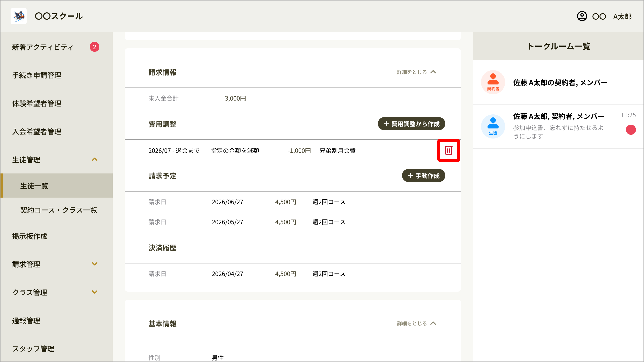
Task: Open talk room 佐藤 A太郎の契約者, メンバー
Action: pyautogui.click(x=558, y=82)
